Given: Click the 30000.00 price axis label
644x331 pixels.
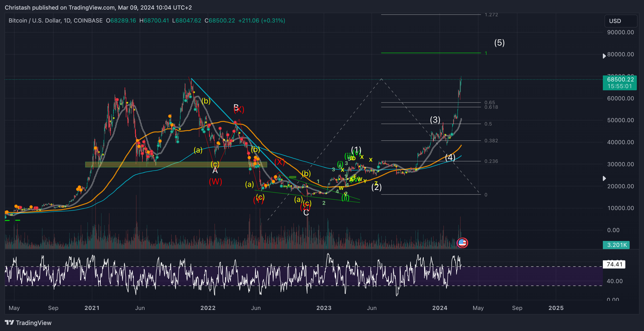Looking at the screenshot, I should (621, 164).
